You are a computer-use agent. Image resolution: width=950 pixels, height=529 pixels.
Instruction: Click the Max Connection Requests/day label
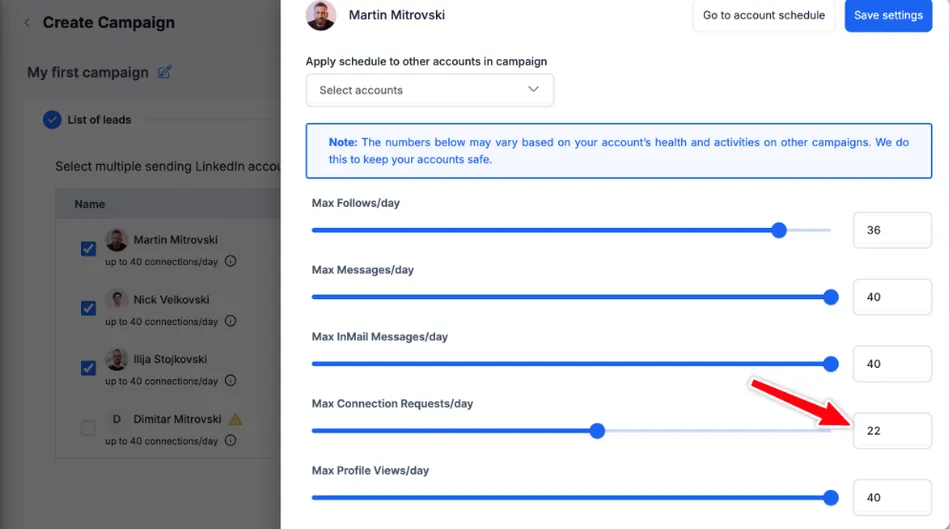[x=393, y=404]
